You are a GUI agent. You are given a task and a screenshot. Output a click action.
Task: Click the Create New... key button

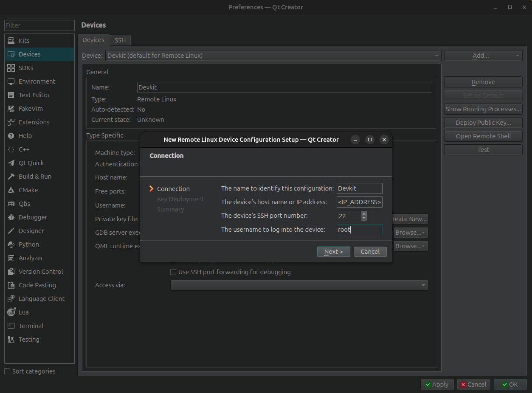410,219
